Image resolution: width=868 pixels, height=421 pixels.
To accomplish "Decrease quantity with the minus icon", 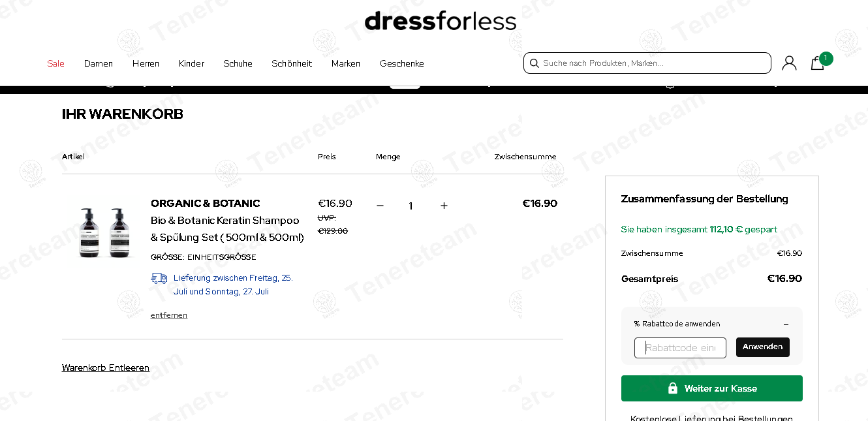I will (x=380, y=206).
